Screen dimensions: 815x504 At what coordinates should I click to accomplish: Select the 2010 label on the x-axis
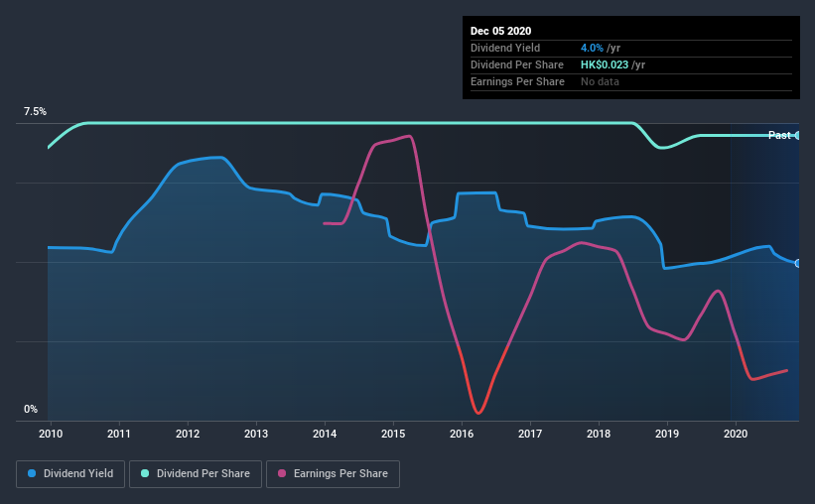tap(51, 434)
